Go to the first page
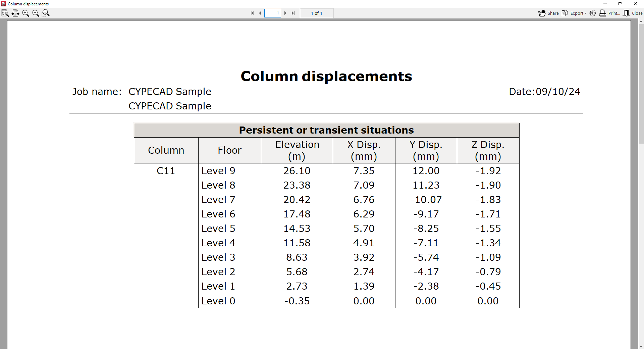 (x=252, y=13)
